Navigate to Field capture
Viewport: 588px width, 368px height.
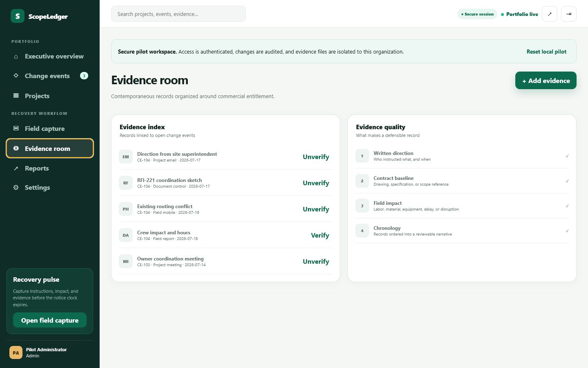tap(50, 128)
